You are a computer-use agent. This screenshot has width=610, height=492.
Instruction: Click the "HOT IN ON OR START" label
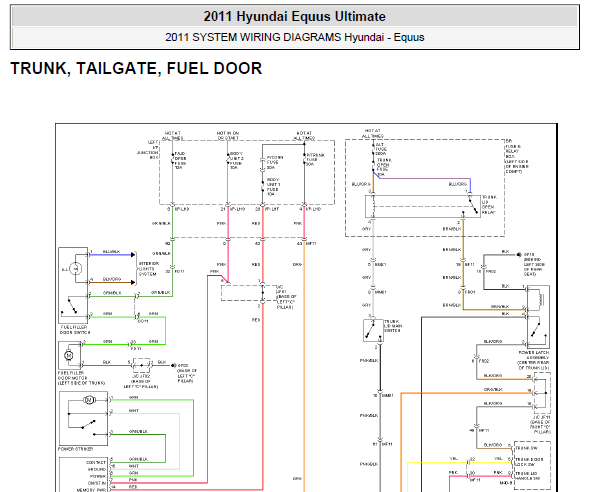(228, 135)
